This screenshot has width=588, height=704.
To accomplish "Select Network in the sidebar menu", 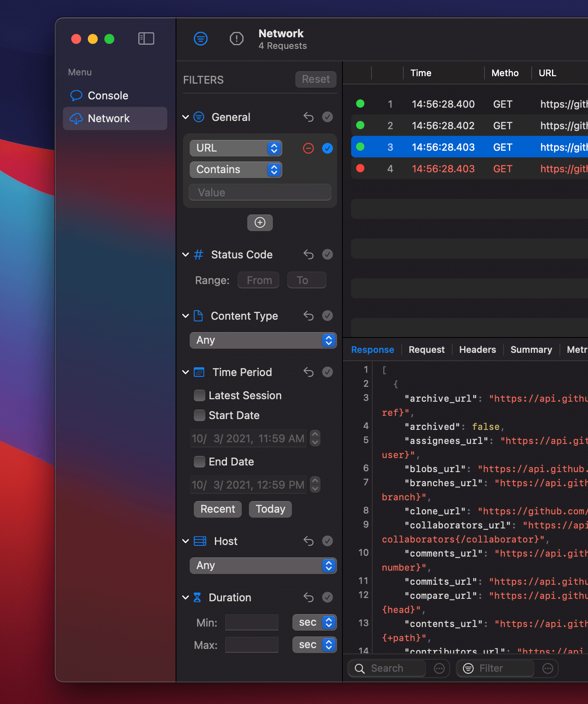I will pos(115,119).
